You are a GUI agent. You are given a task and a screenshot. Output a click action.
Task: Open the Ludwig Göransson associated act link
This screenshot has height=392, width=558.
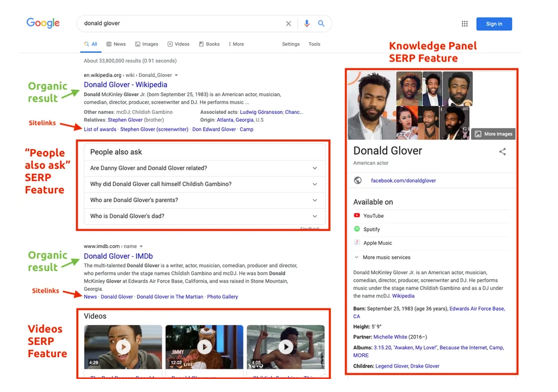tap(261, 112)
